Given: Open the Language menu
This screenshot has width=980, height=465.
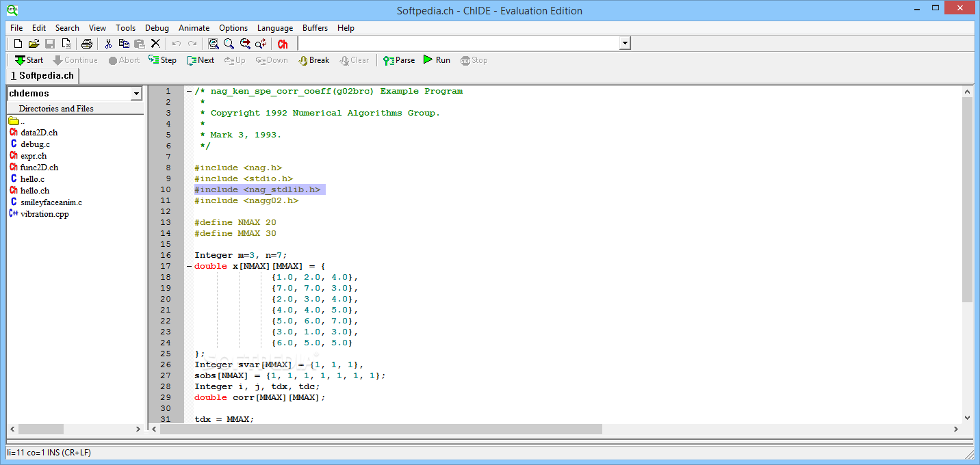Looking at the screenshot, I should [275, 28].
